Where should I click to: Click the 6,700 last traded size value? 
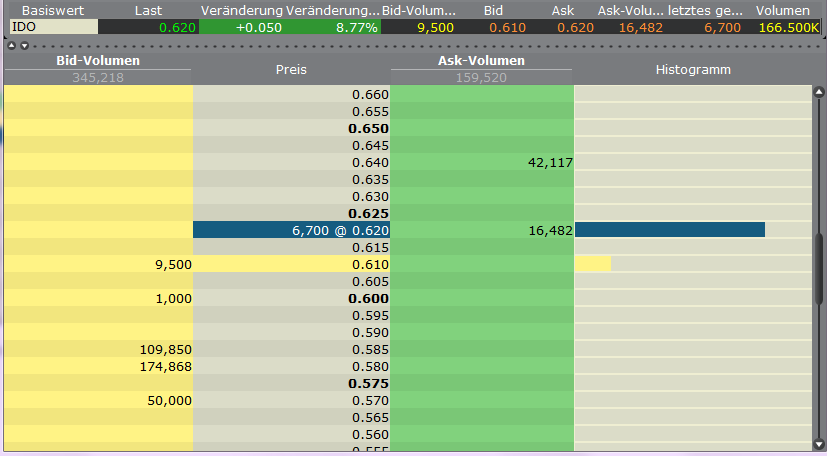[722, 27]
